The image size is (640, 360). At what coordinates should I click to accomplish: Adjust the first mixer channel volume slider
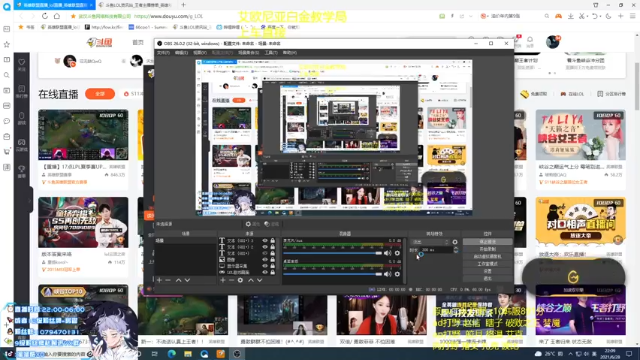(333, 253)
